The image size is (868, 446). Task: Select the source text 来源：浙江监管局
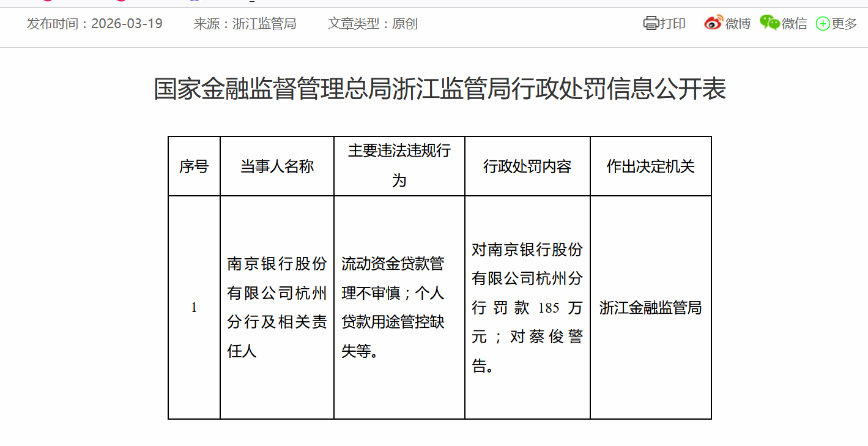(245, 24)
